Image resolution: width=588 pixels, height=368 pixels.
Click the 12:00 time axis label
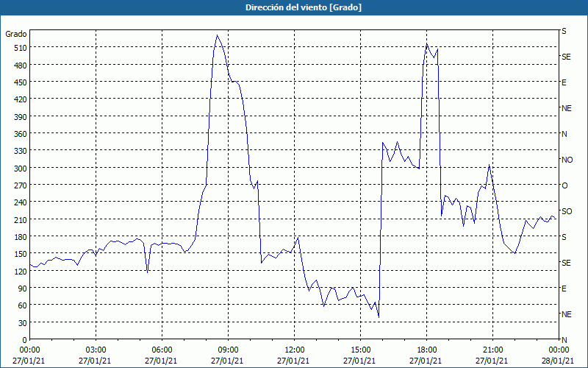click(295, 350)
